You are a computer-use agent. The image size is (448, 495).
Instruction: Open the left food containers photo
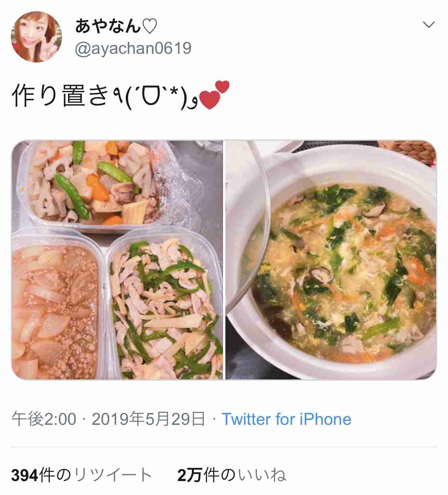(x=117, y=260)
